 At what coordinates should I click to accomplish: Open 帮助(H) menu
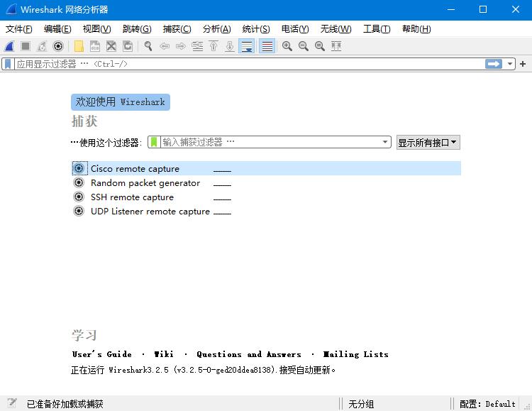click(416, 29)
